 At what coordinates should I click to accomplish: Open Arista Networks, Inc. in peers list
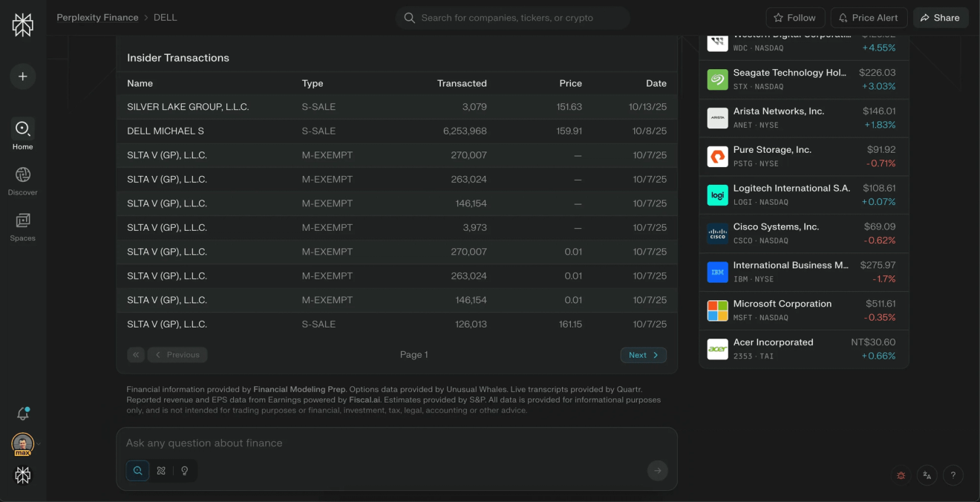(x=804, y=118)
